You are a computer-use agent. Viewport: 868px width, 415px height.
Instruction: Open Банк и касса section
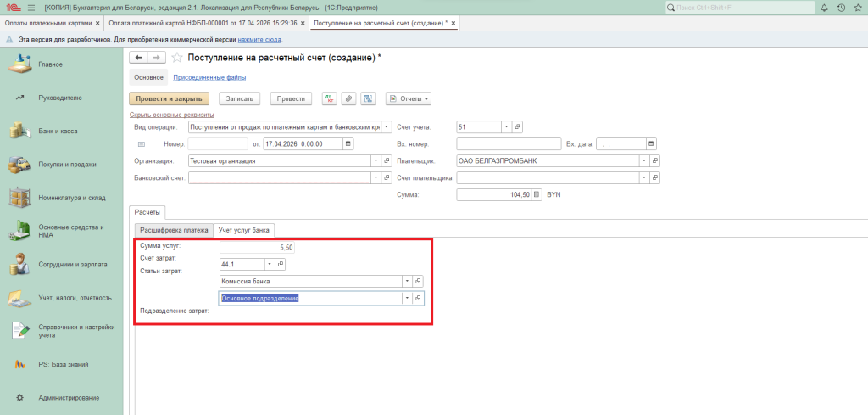click(58, 132)
